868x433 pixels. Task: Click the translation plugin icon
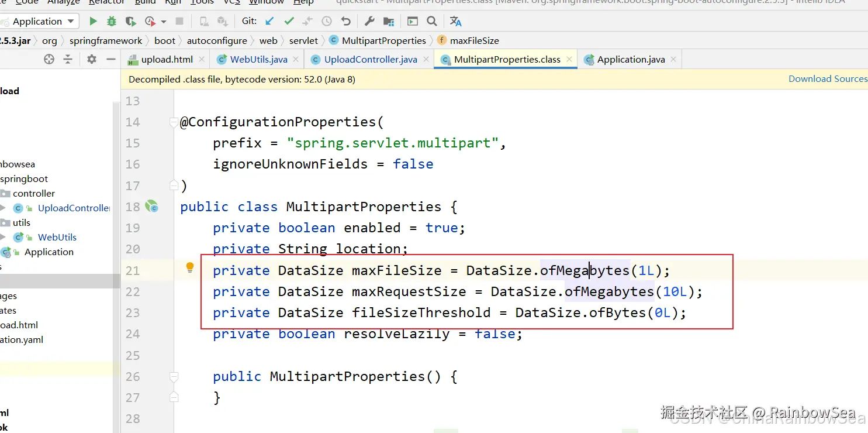[x=456, y=22]
